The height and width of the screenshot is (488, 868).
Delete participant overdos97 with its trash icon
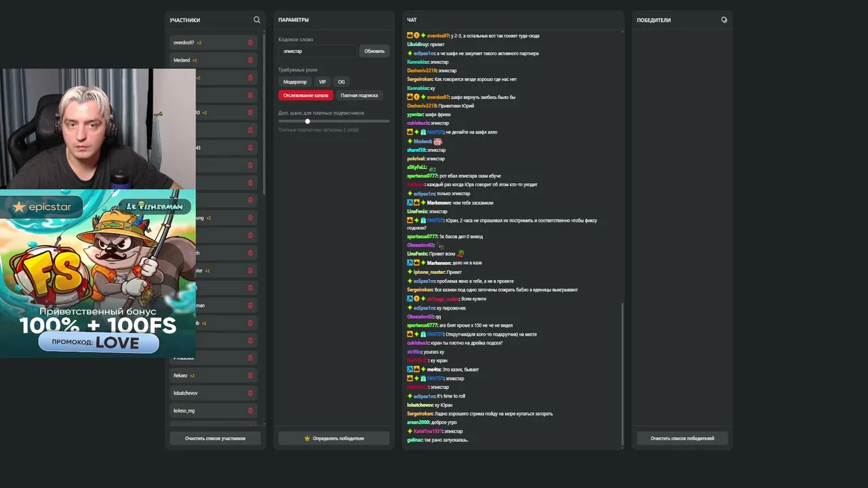click(x=250, y=43)
